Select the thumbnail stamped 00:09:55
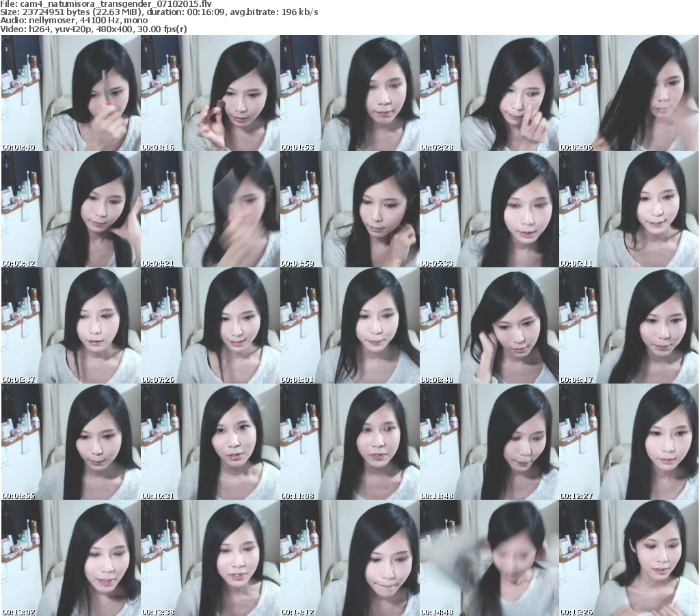The height and width of the screenshot is (616, 700). 71,442
